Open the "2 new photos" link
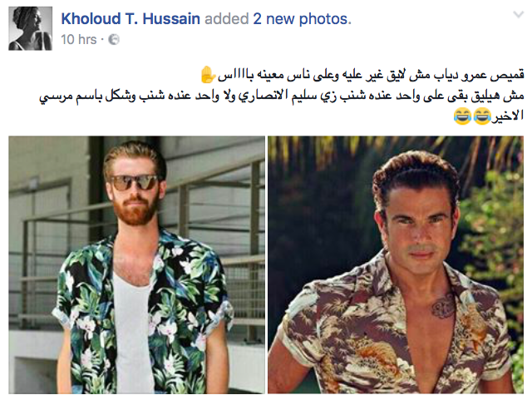 click(301, 18)
